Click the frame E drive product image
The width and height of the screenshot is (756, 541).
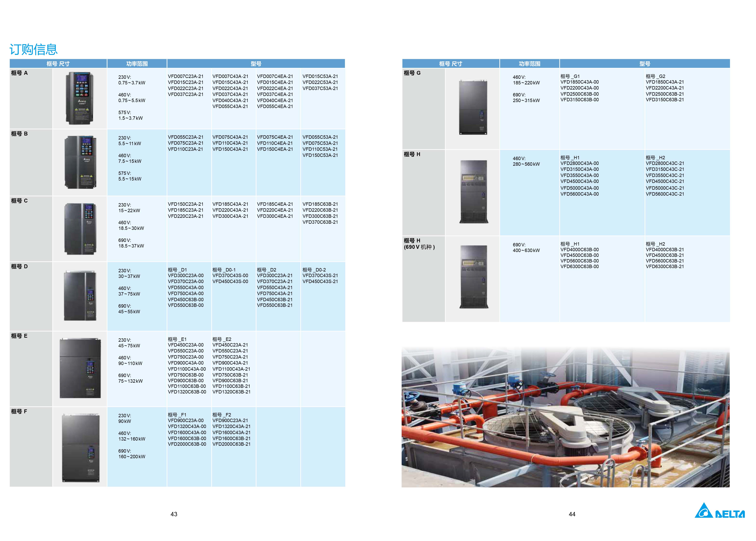pos(80,368)
